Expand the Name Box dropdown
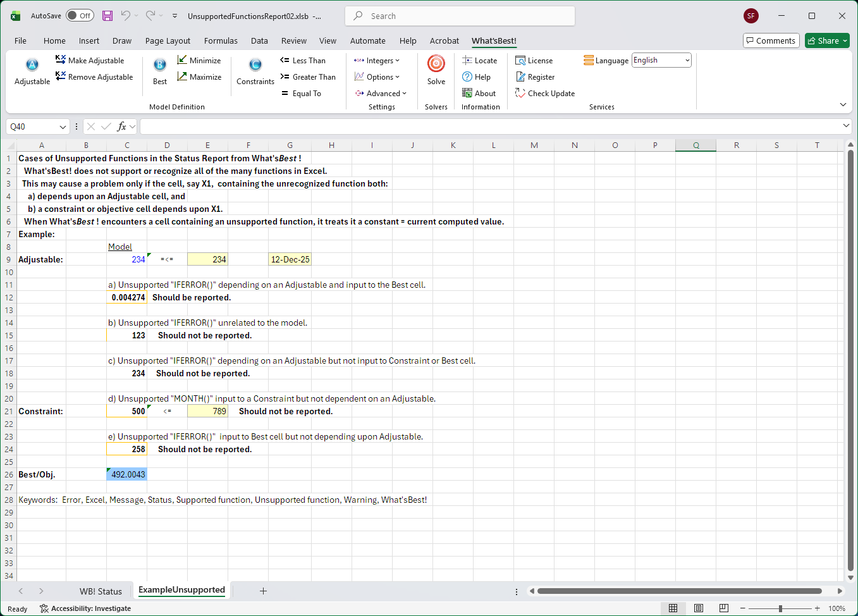 point(63,127)
